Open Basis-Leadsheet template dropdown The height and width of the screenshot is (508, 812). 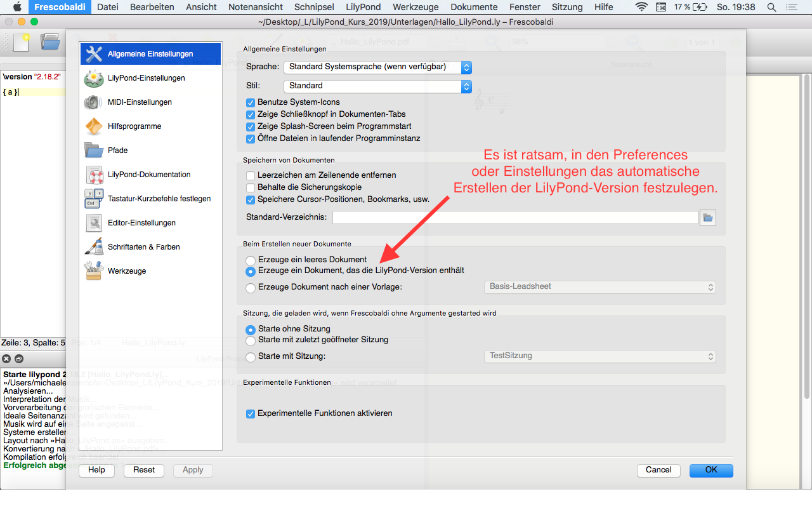[x=600, y=287]
